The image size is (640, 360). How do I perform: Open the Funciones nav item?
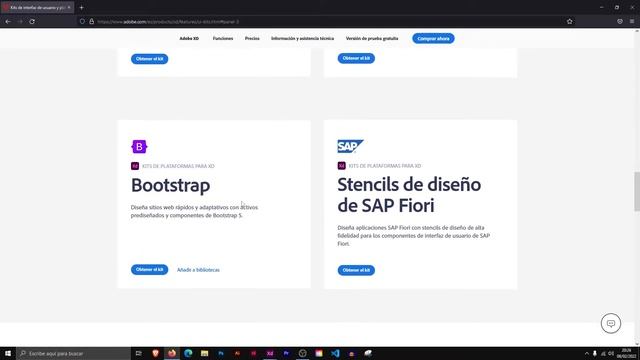click(x=223, y=38)
